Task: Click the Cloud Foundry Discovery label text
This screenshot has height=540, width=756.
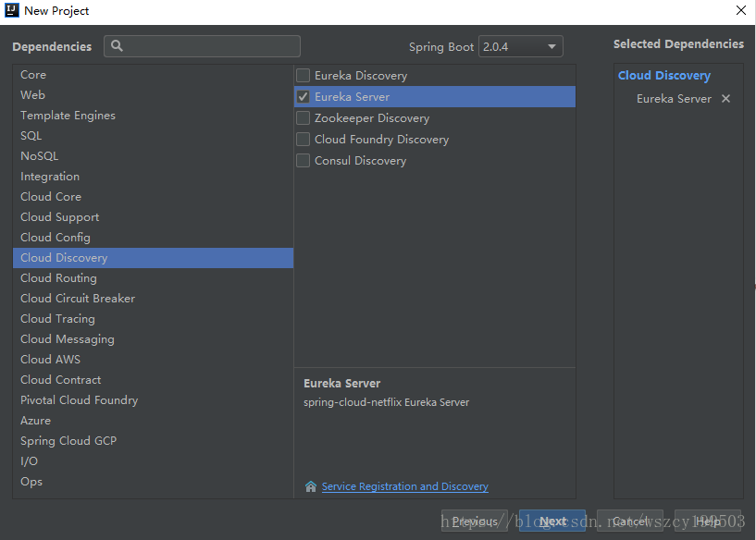Action: pyautogui.click(x=382, y=140)
